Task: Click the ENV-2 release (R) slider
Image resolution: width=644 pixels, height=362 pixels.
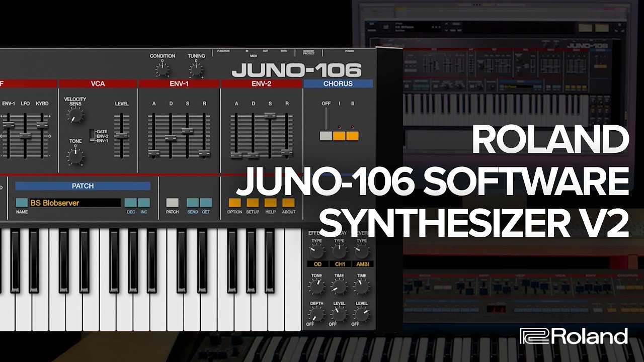Action: click(x=287, y=151)
